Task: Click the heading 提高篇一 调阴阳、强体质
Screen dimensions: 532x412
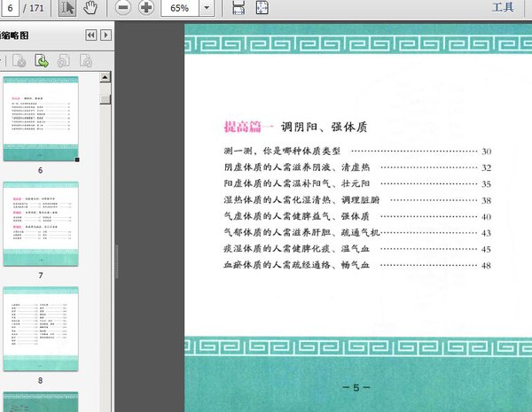Action: click(295, 127)
